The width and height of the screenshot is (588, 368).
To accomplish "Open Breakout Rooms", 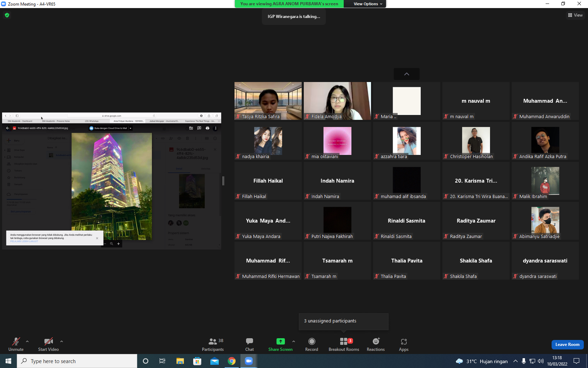I will click(344, 345).
